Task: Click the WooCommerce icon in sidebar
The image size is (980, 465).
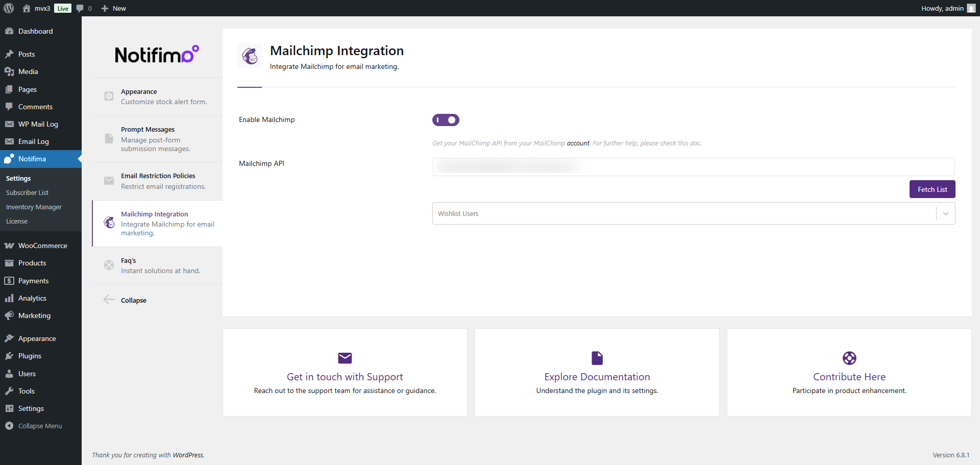Action: (9, 246)
